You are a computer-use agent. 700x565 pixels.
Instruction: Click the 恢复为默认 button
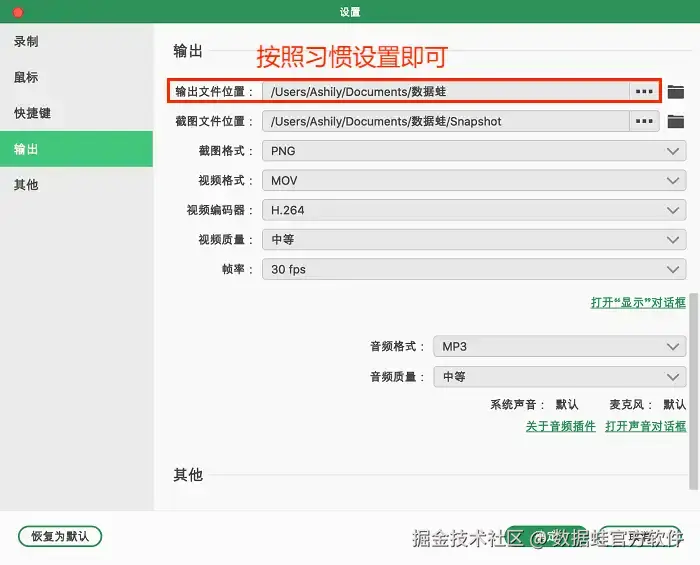pos(60,536)
